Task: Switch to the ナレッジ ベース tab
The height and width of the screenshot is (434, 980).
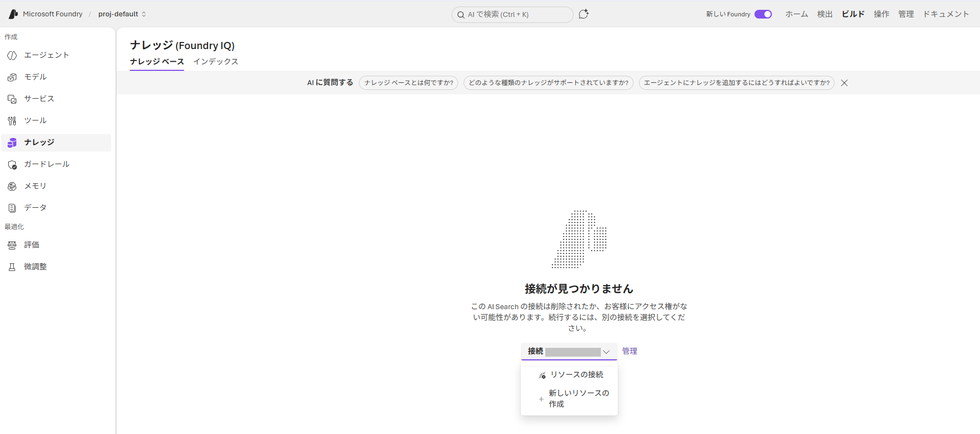Action: click(157, 62)
